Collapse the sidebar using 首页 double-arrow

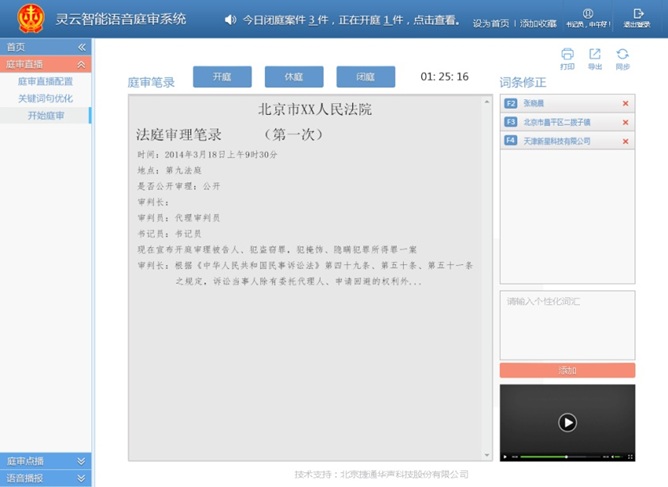tap(82, 47)
